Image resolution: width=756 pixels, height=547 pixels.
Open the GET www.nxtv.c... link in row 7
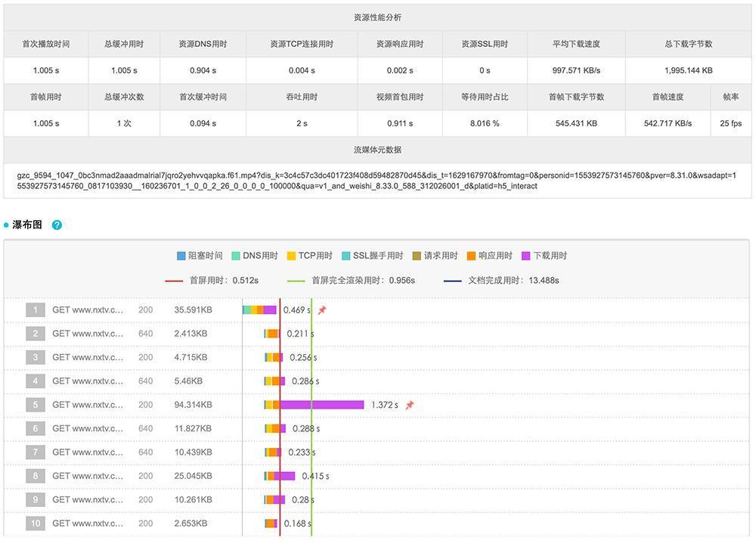(x=87, y=452)
